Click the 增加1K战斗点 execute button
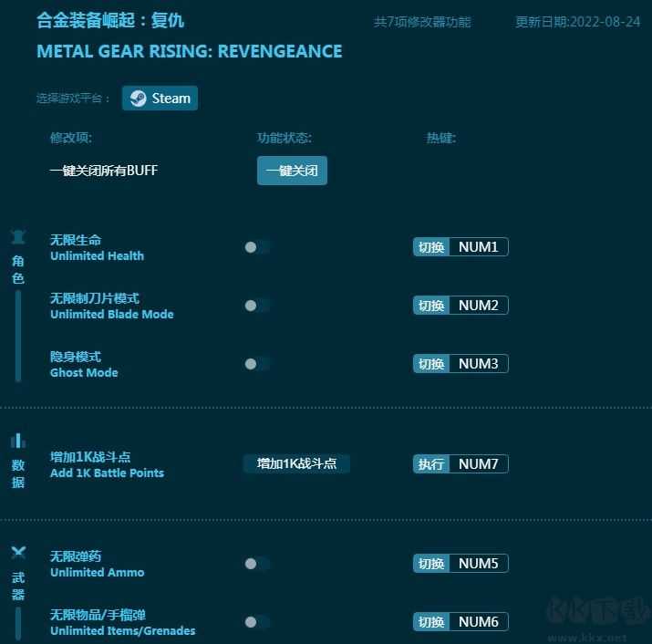Image resolution: width=652 pixels, height=644 pixels. [296, 463]
